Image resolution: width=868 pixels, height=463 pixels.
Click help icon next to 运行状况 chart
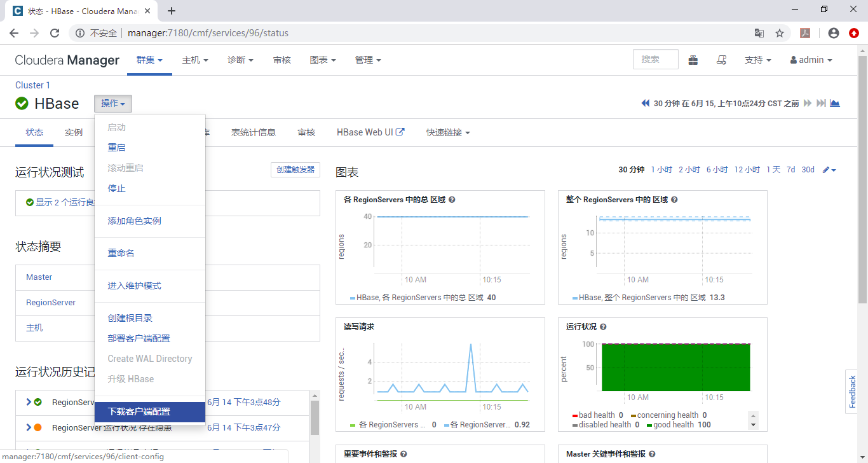coord(603,327)
